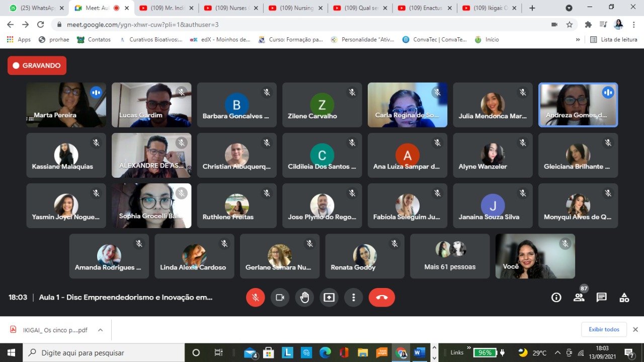Click Exibir todos downloads button
The height and width of the screenshot is (362, 644).
pos(604,329)
